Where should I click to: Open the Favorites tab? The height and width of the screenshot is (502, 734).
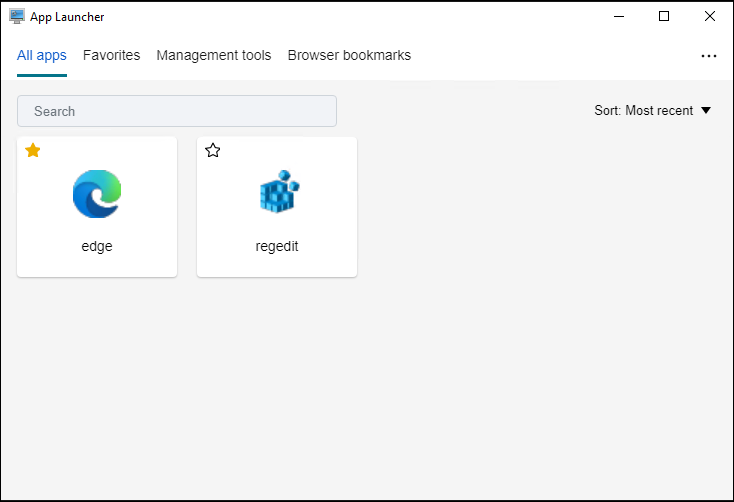111,56
